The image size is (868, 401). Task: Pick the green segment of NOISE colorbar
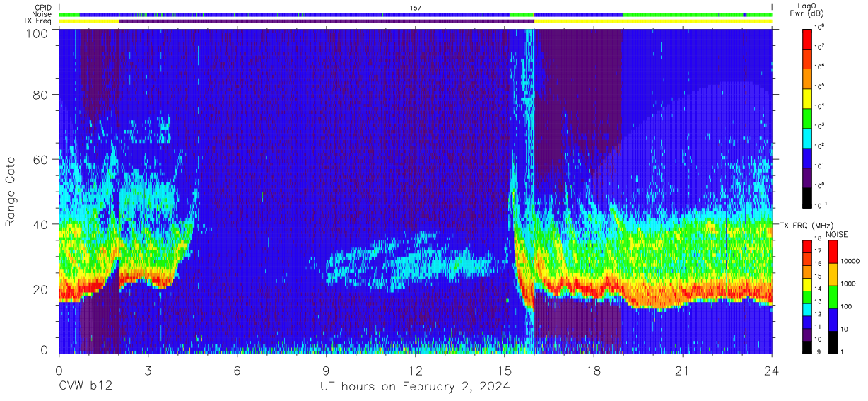[x=833, y=296]
